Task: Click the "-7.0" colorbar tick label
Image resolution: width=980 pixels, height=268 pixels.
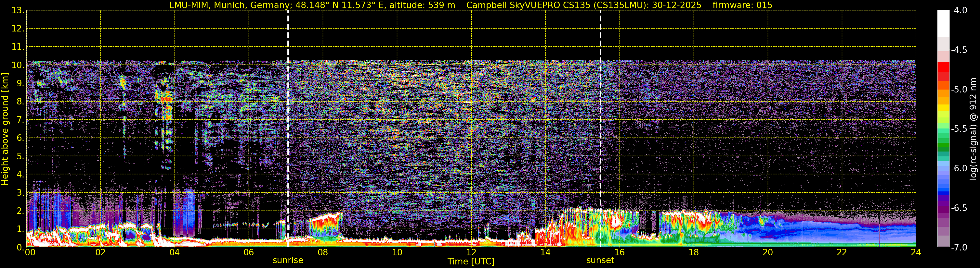Action: click(959, 247)
